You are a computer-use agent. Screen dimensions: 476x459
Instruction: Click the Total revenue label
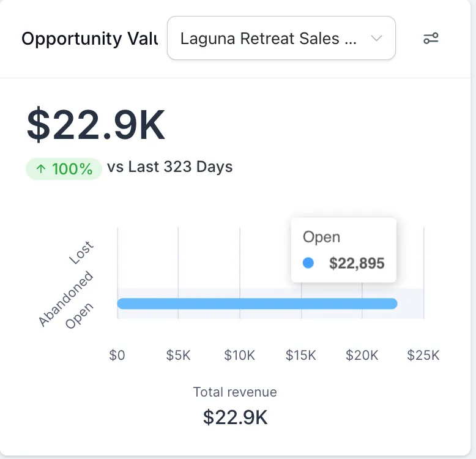coord(235,392)
